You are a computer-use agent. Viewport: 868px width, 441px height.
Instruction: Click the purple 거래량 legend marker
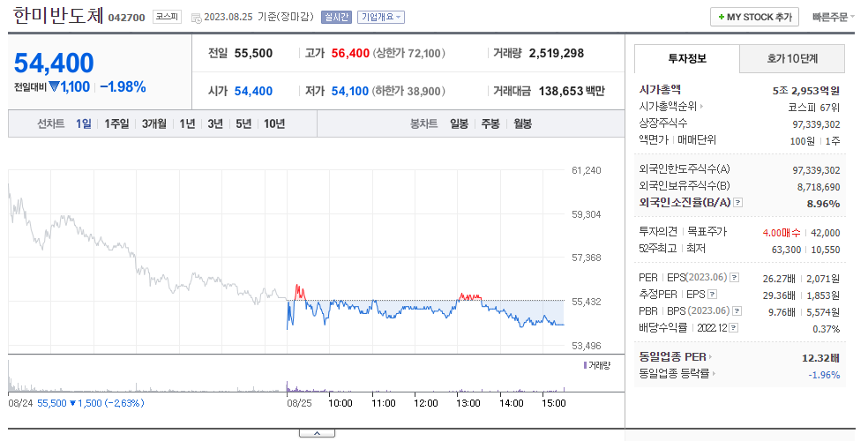click(585, 365)
